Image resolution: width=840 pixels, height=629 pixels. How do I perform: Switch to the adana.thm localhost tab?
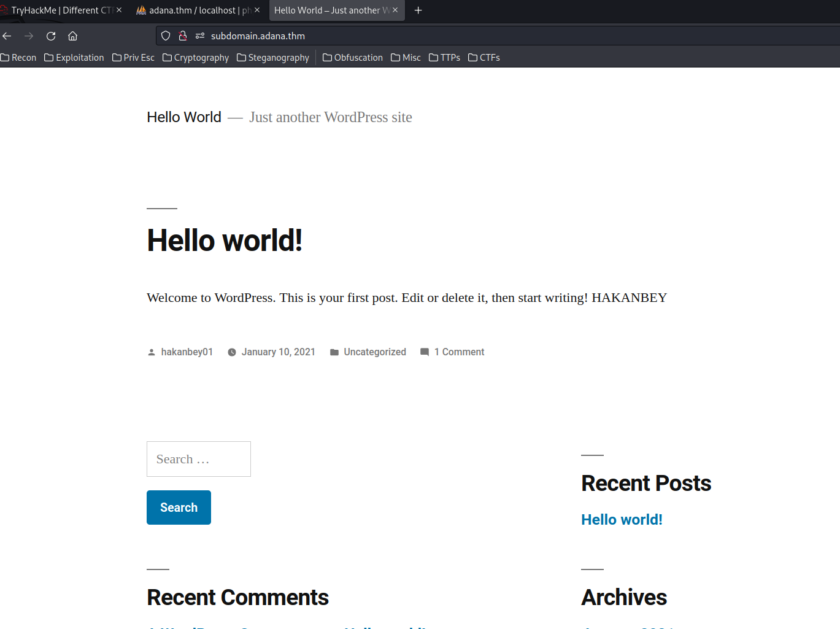(x=198, y=10)
